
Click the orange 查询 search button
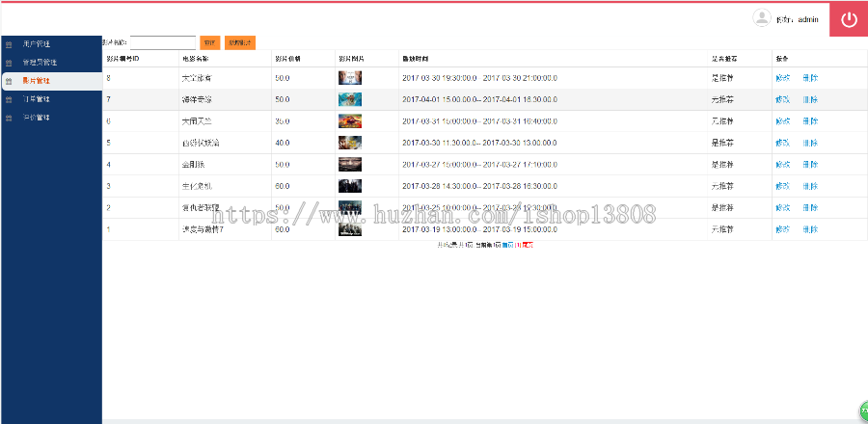click(x=210, y=42)
